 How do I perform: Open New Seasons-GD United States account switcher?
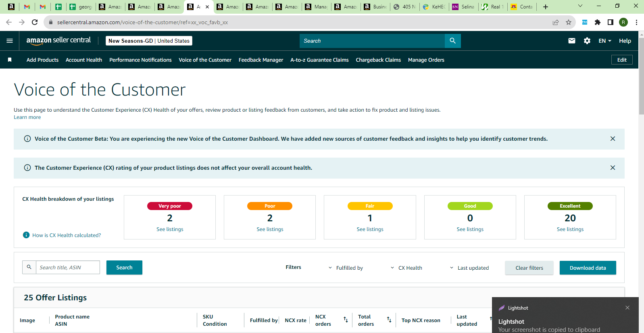click(149, 41)
